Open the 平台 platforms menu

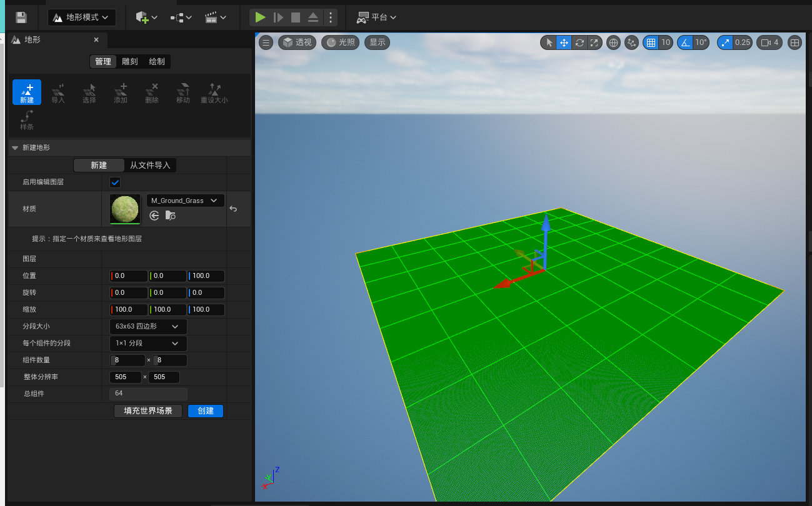click(x=376, y=17)
